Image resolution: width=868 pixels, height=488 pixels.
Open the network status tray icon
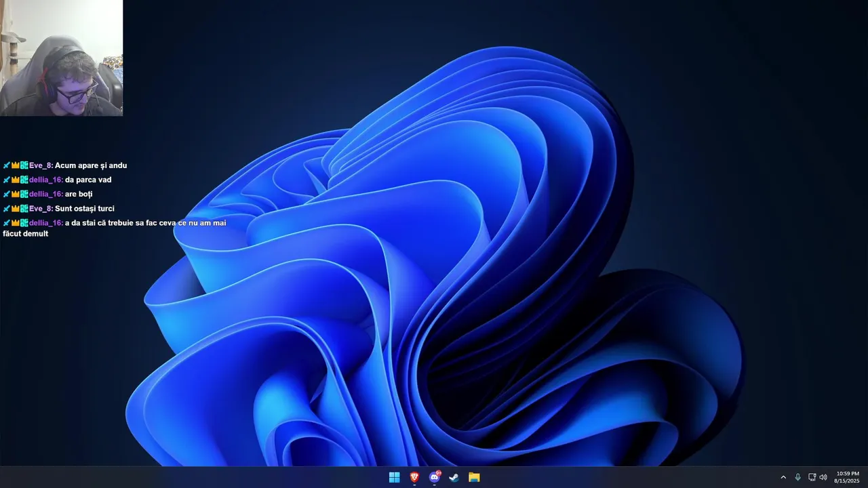point(812,477)
